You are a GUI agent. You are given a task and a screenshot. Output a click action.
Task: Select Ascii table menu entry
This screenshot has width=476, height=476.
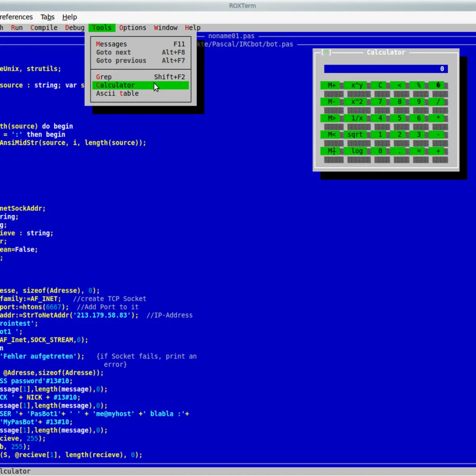tap(140, 94)
